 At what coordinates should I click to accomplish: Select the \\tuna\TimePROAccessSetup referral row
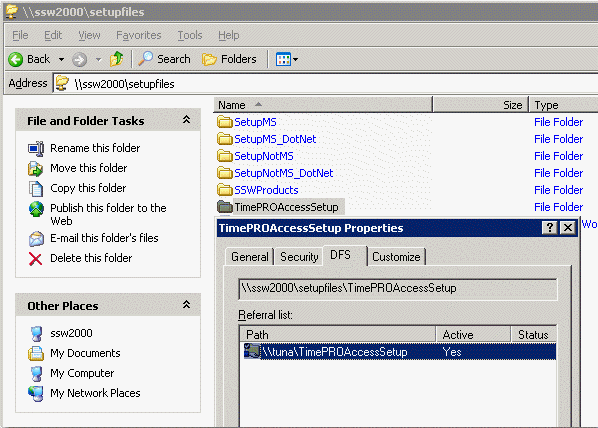pyautogui.click(x=399, y=352)
